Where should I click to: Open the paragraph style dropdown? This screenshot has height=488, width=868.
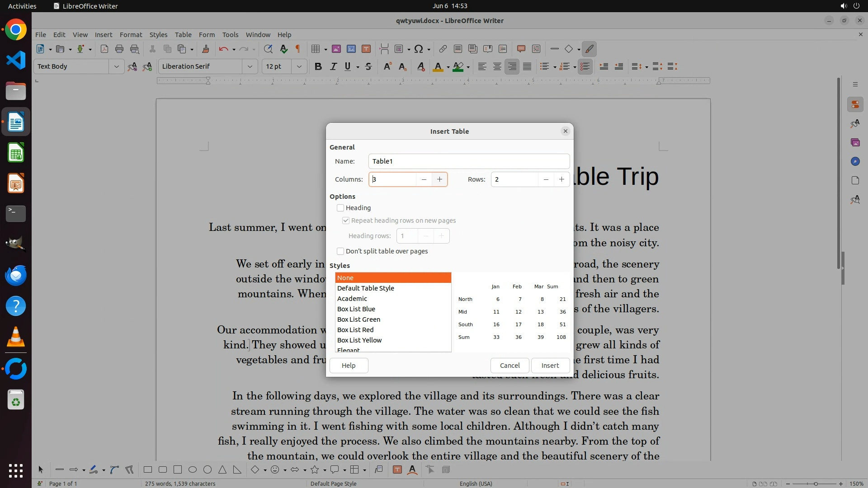pos(116,66)
